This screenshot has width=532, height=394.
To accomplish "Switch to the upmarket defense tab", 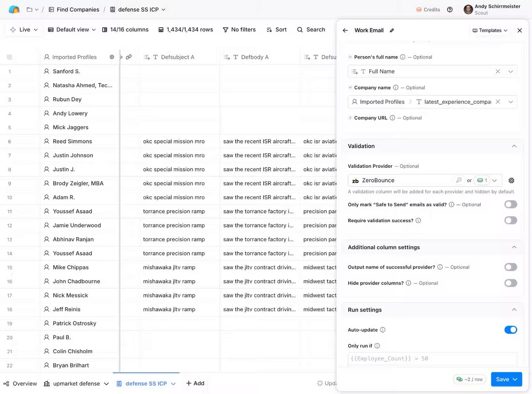I will pos(76,384).
